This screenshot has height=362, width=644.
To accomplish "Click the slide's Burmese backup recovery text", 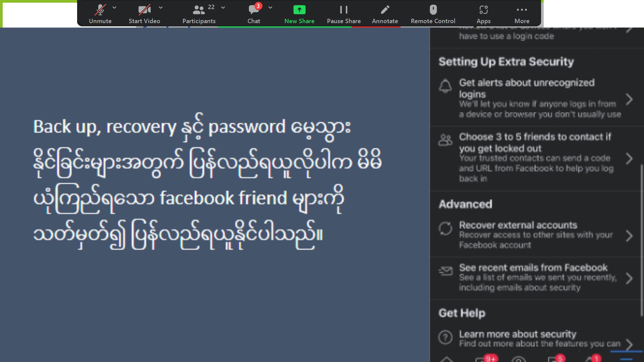I will [x=207, y=181].
